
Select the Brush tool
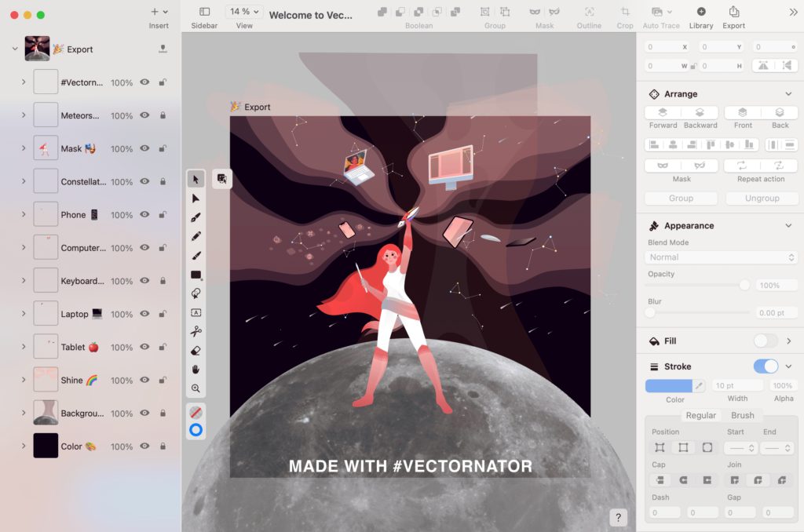(x=196, y=255)
